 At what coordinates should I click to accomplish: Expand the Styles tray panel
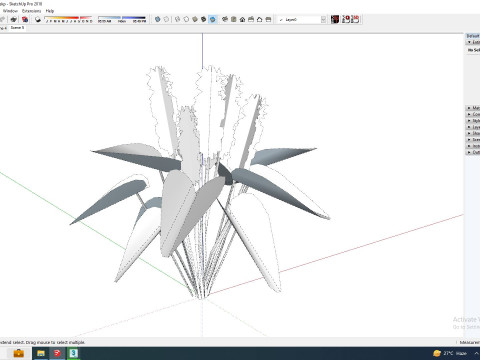[473, 121]
